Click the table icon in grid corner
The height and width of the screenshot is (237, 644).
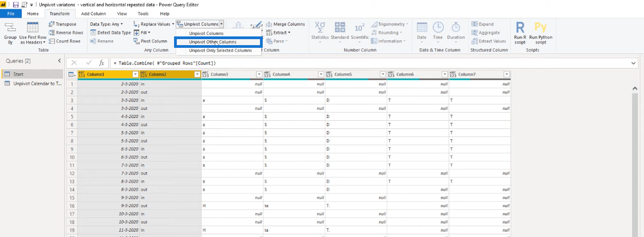click(71, 74)
